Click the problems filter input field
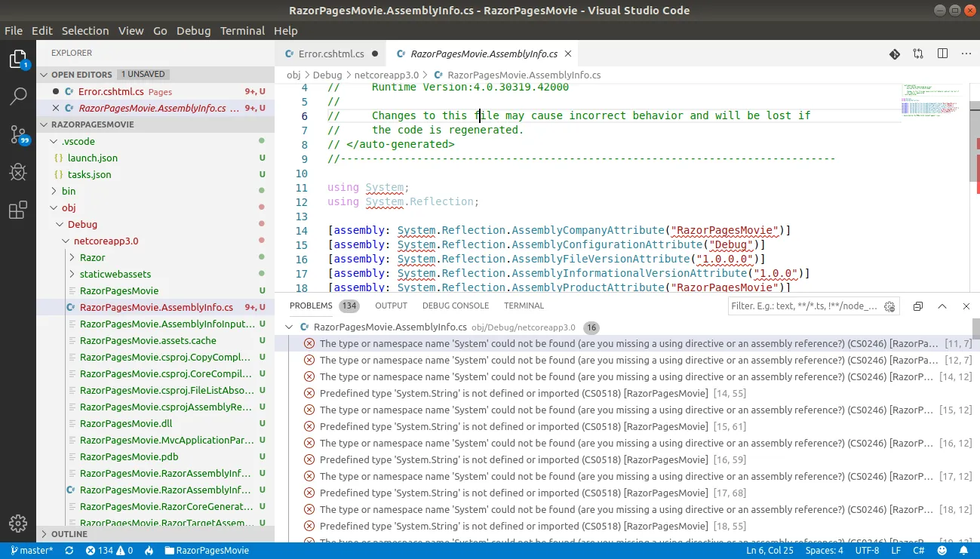Image resolution: width=980 pixels, height=559 pixels. [x=803, y=306]
